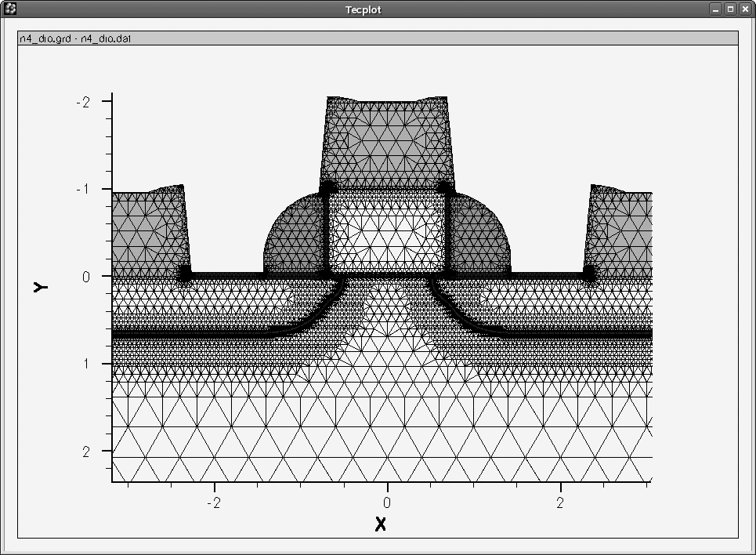Click the Y axis title label

click(41, 287)
